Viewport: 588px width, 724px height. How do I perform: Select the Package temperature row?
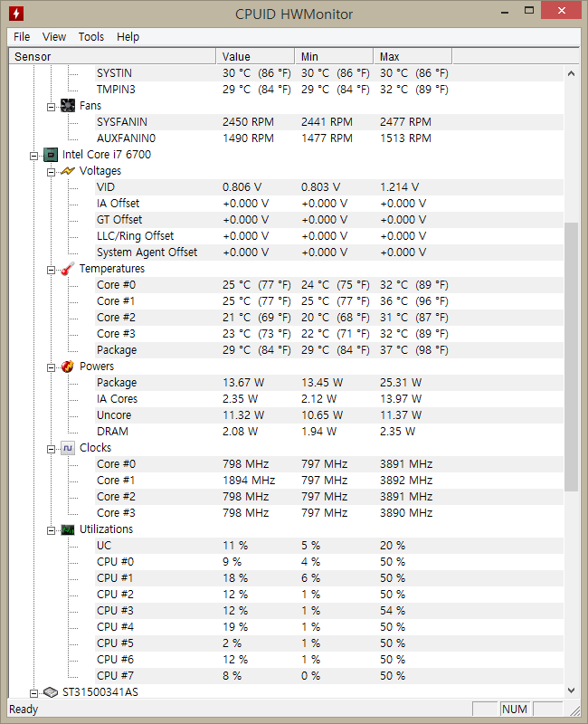click(x=117, y=350)
